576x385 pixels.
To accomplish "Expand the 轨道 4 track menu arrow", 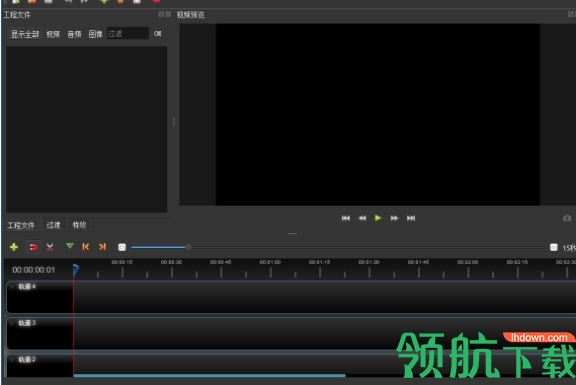I will pyautogui.click(x=12, y=286).
